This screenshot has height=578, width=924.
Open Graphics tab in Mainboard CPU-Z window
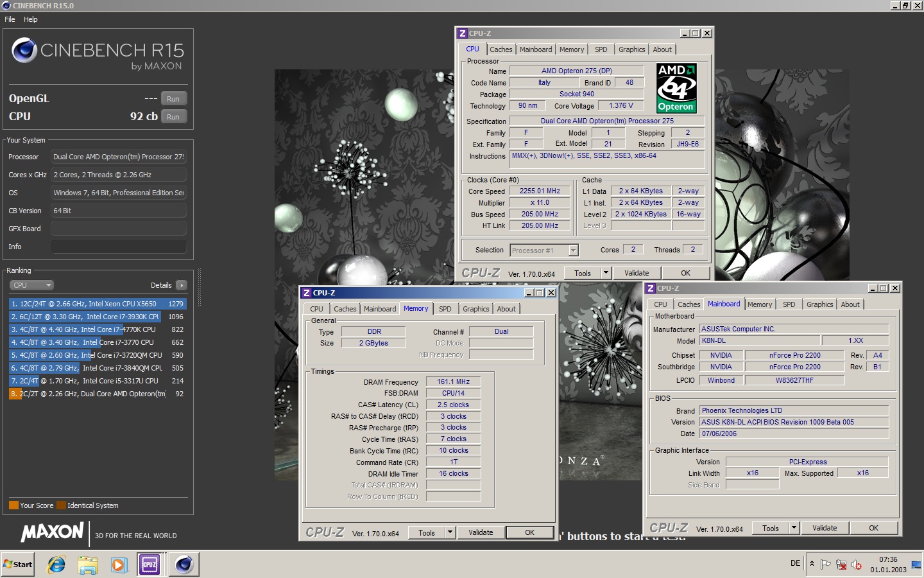pyautogui.click(x=820, y=304)
